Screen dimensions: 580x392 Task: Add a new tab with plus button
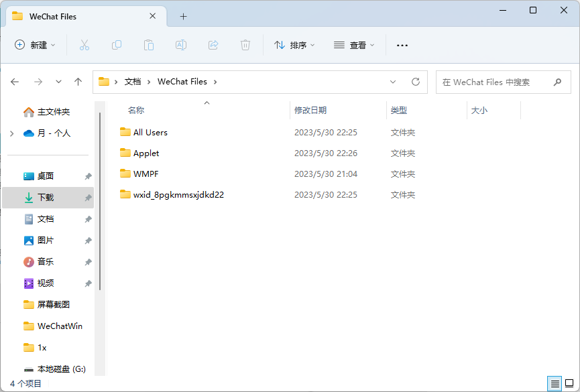tap(183, 16)
